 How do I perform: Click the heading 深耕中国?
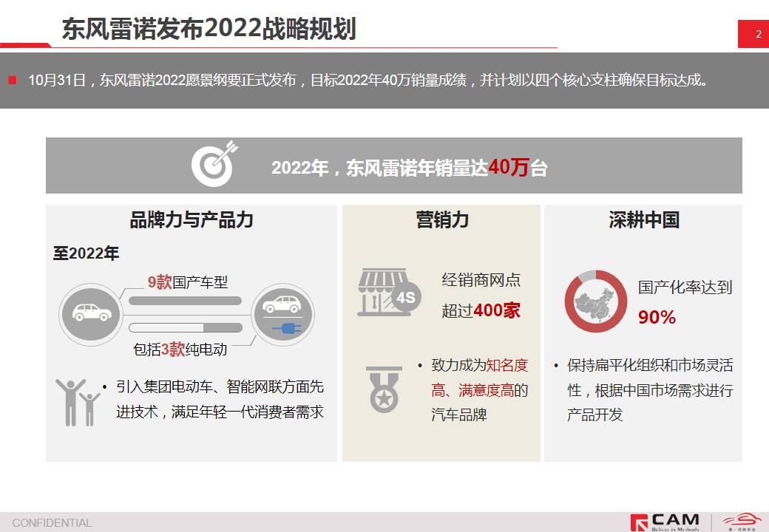(644, 219)
